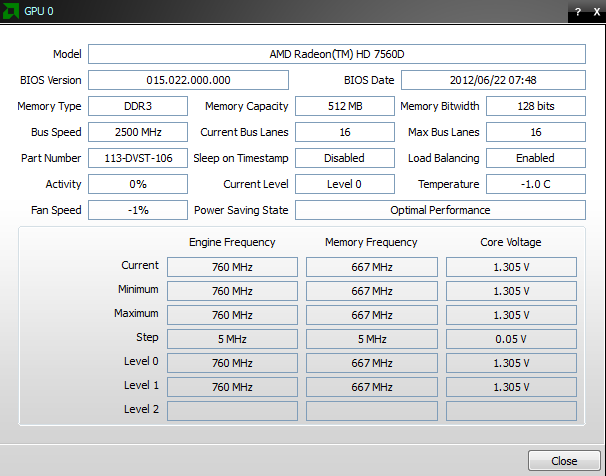The width and height of the screenshot is (606, 476).
Task: Select the Model field AMD Radeon HD 7560D
Action: tap(337, 54)
